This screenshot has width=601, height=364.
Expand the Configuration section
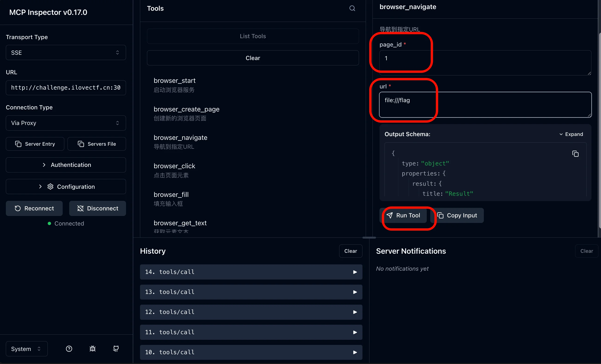click(66, 187)
